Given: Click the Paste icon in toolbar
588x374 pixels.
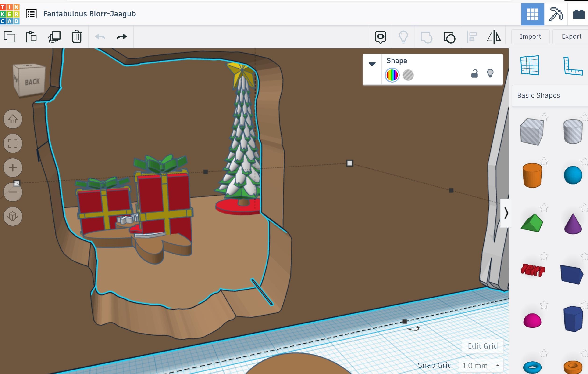Looking at the screenshot, I should coord(31,37).
